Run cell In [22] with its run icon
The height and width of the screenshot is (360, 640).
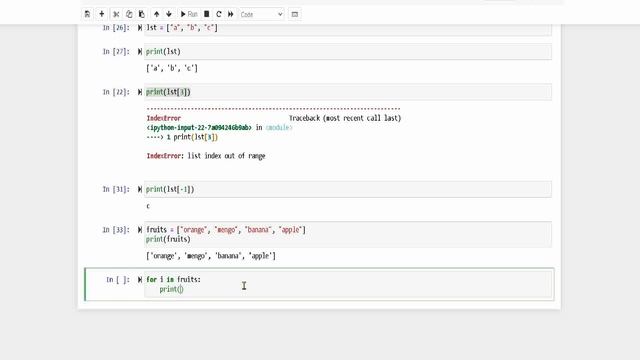pyautogui.click(x=140, y=92)
